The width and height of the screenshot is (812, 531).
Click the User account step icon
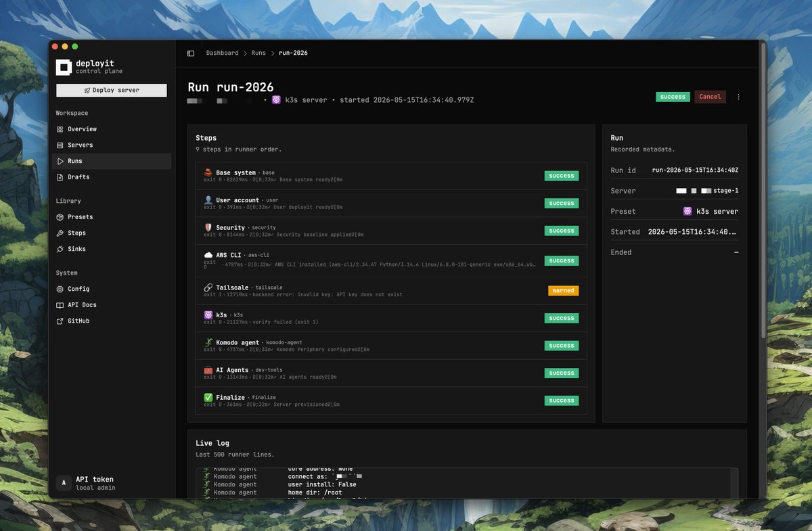click(x=208, y=200)
